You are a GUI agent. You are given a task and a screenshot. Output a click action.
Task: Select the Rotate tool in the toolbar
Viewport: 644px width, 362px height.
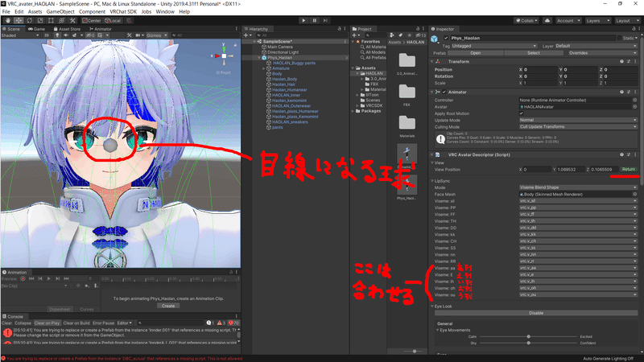pyautogui.click(x=30, y=21)
